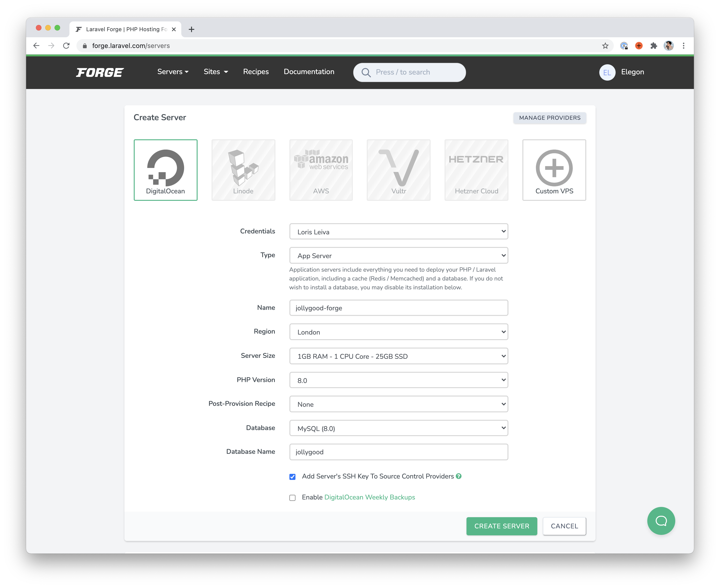Screen dimensions: 720x588
Task: Go back in browser history
Action: [x=36, y=46]
